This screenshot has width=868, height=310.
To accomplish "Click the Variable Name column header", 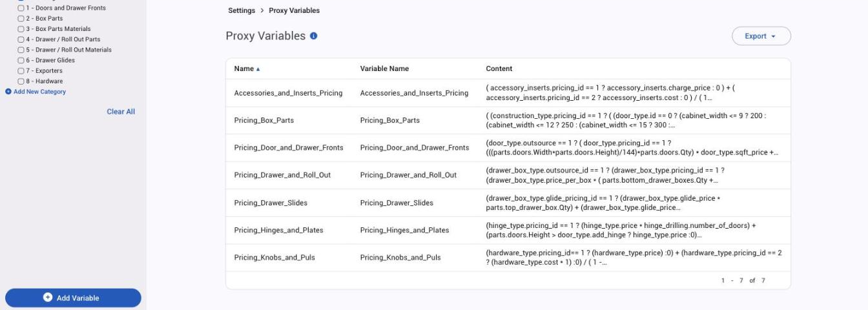I will [x=384, y=69].
